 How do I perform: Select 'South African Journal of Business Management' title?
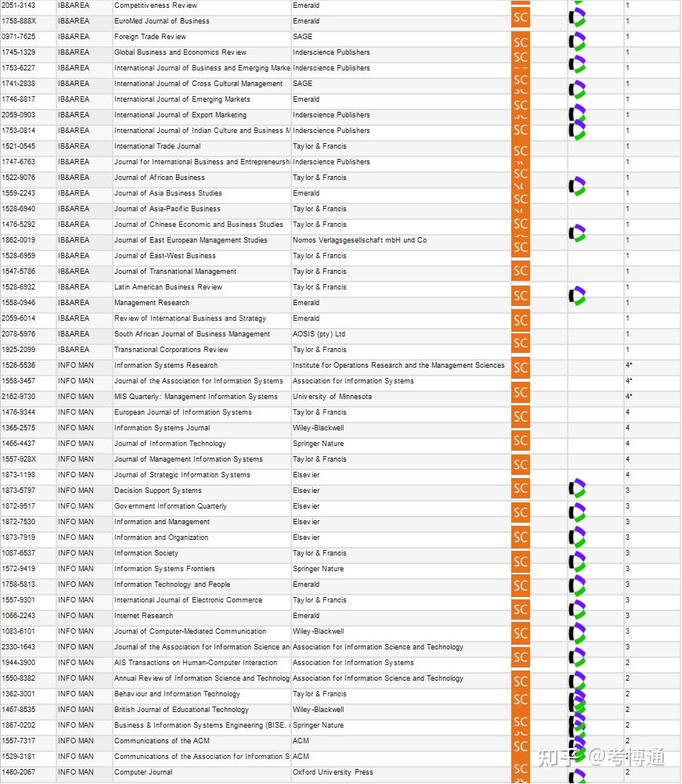(x=192, y=333)
